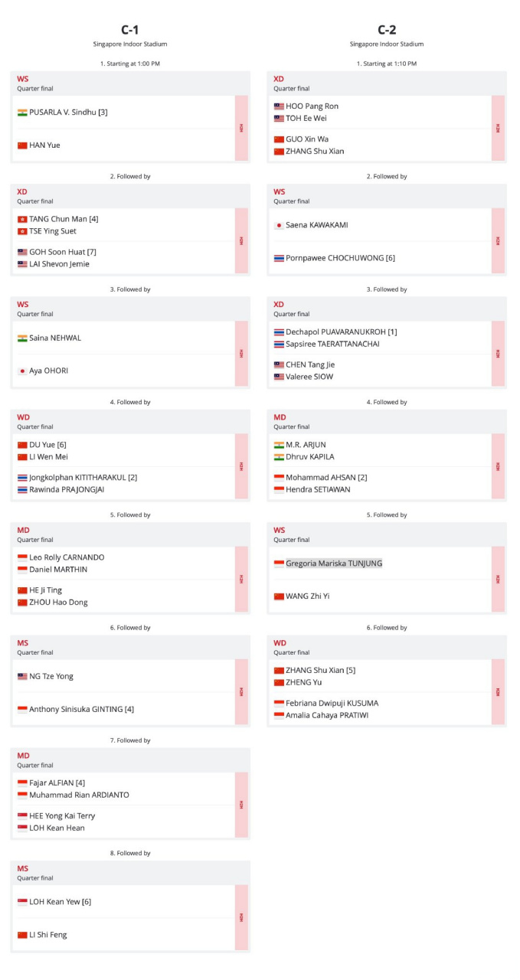Viewport: 520px width, 980px height.
Task: Click Japan flag next to Aya OHORI
Action: [x=22, y=371]
